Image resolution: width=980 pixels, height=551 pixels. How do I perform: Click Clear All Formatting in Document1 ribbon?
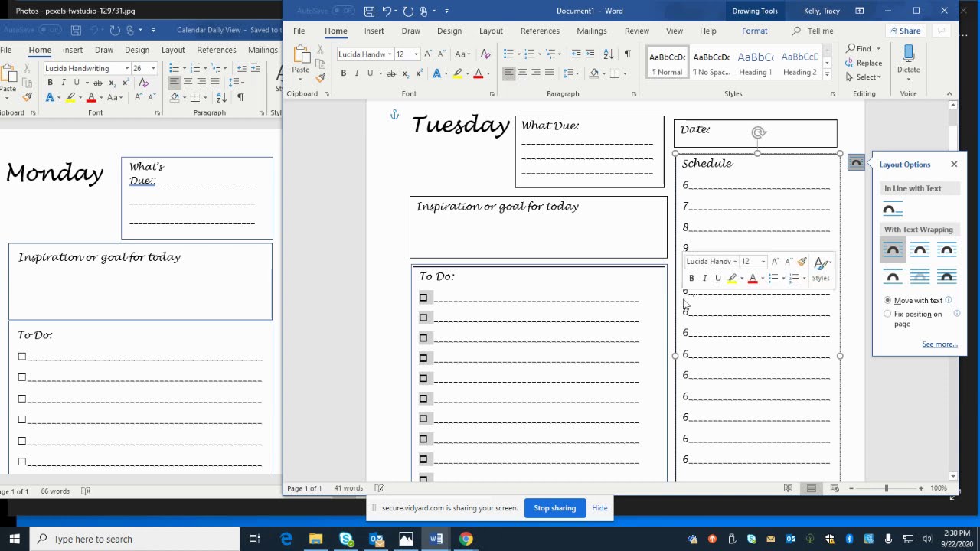click(485, 54)
